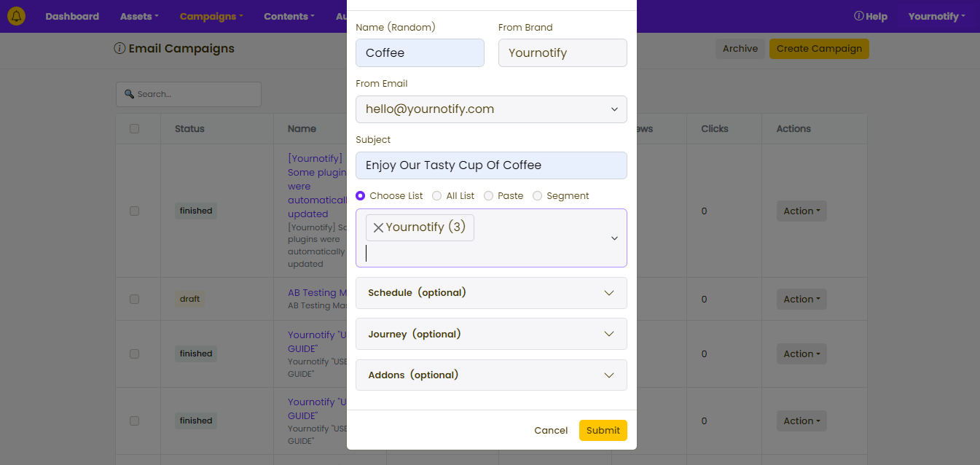Expand the Addons (optional) section
The image size is (980, 465).
pyautogui.click(x=491, y=375)
